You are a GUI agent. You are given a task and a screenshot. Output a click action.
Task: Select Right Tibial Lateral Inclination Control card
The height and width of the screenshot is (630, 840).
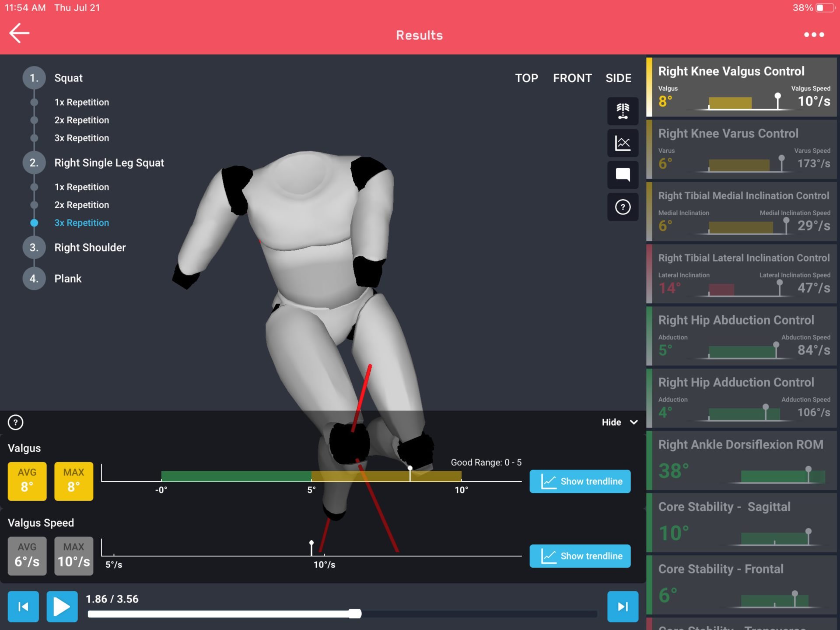[x=742, y=274]
